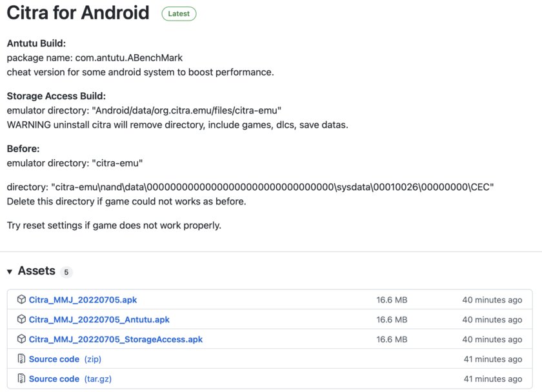The width and height of the screenshot is (542, 392).
Task: Click the zip file icon beside Source code (zip)
Action: (21, 359)
